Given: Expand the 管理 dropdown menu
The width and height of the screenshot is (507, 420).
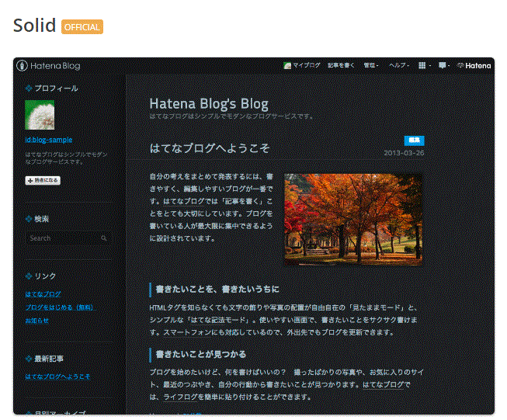Looking at the screenshot, I should [x=371, y=65].
